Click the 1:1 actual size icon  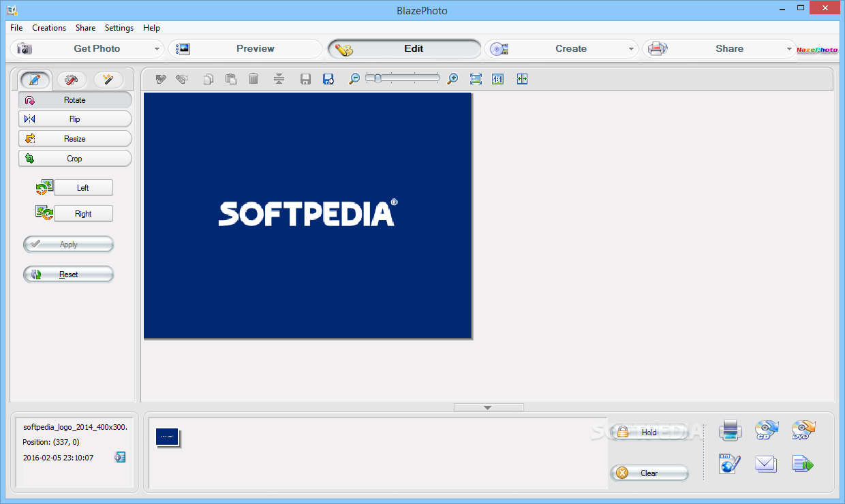[x=497, y=79]
